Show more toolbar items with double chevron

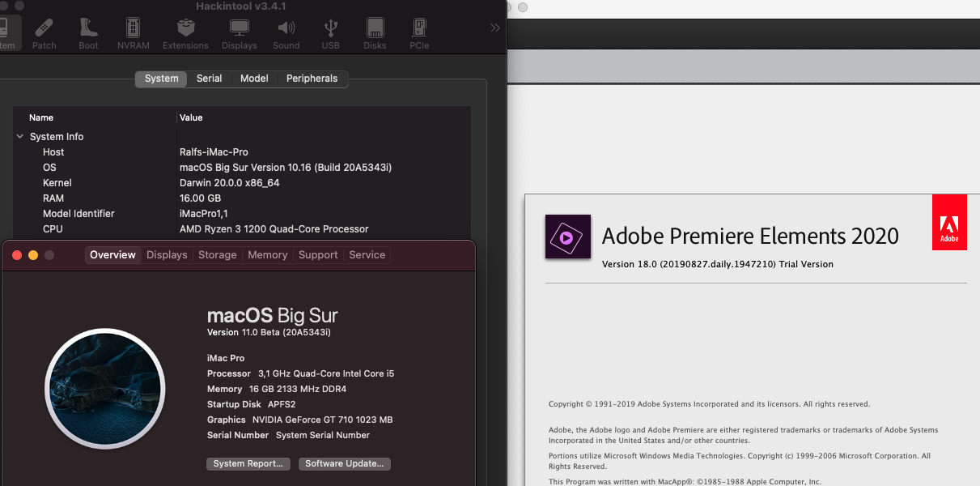click(495, 28)
